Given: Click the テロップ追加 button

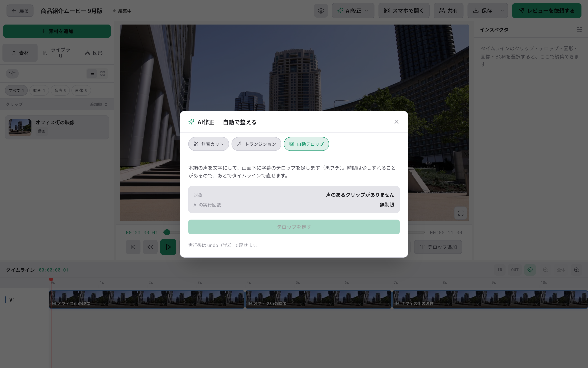Looking at the screenshot, I should (438, 247).
